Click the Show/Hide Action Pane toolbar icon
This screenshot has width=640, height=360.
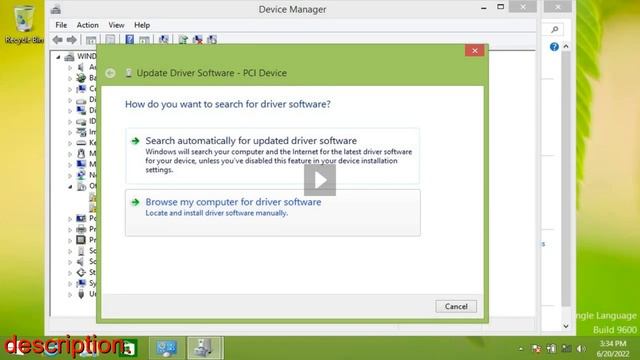(144, 40)
